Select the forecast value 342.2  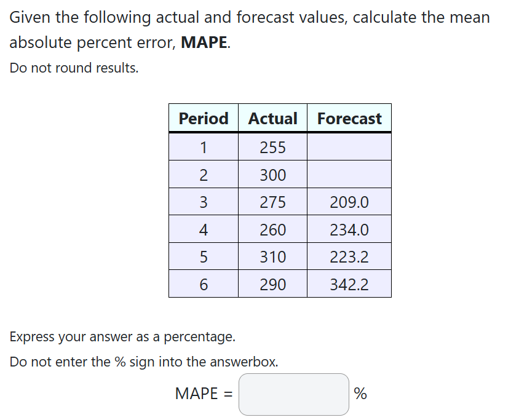[x=349, y=284]
